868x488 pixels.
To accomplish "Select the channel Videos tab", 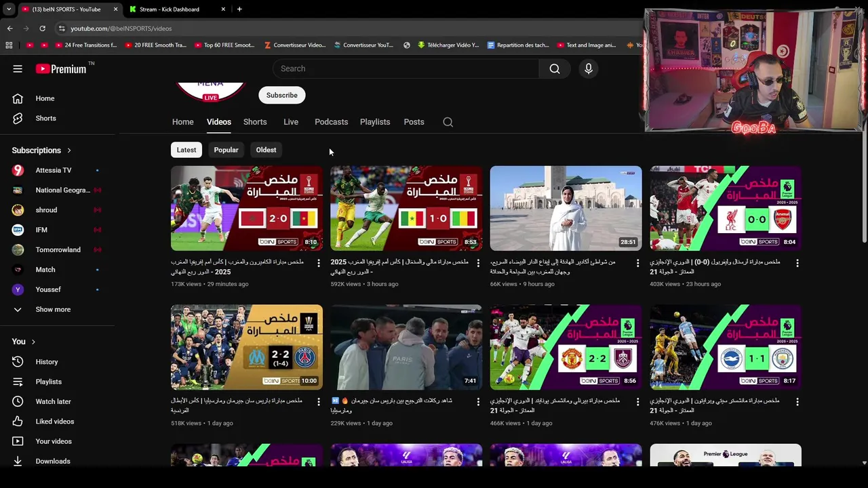I will tap(218, 122).
